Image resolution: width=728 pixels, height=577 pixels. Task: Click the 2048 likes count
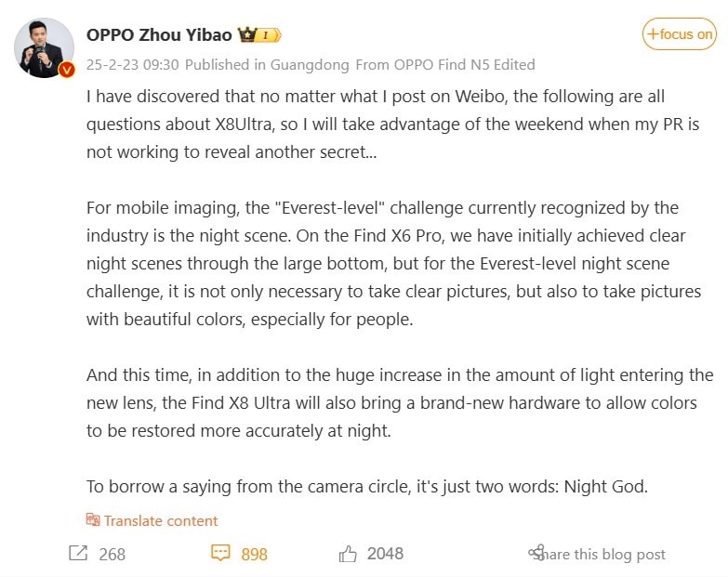[x=385, y=554]
